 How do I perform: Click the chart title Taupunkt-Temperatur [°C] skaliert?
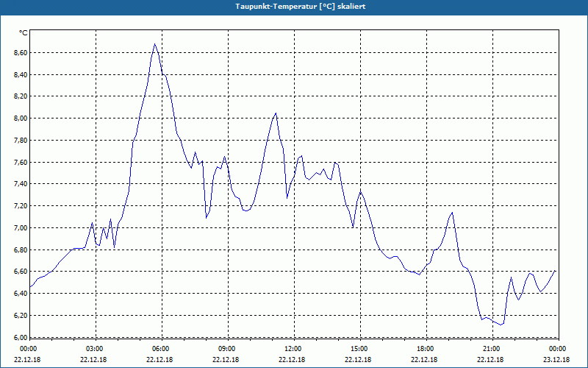coord(301,7)
